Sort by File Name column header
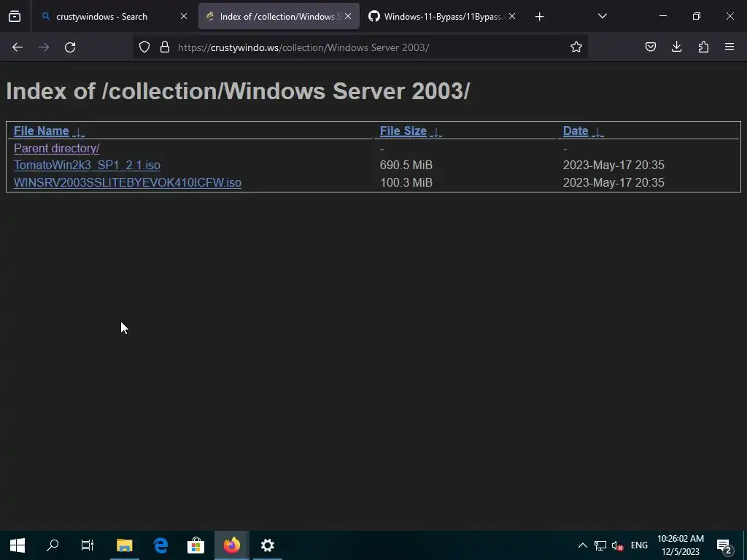 (x=41, y=131)
